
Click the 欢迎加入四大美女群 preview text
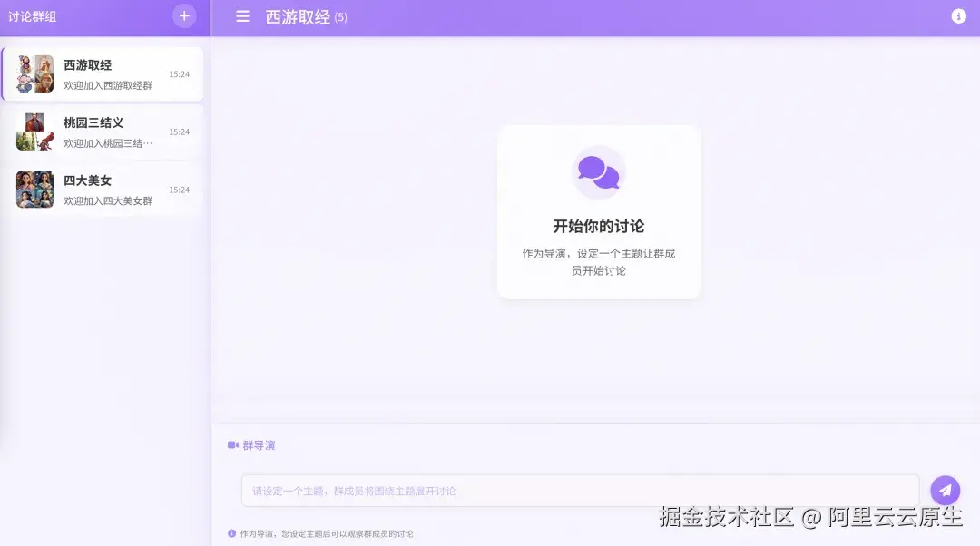[108, 201]
